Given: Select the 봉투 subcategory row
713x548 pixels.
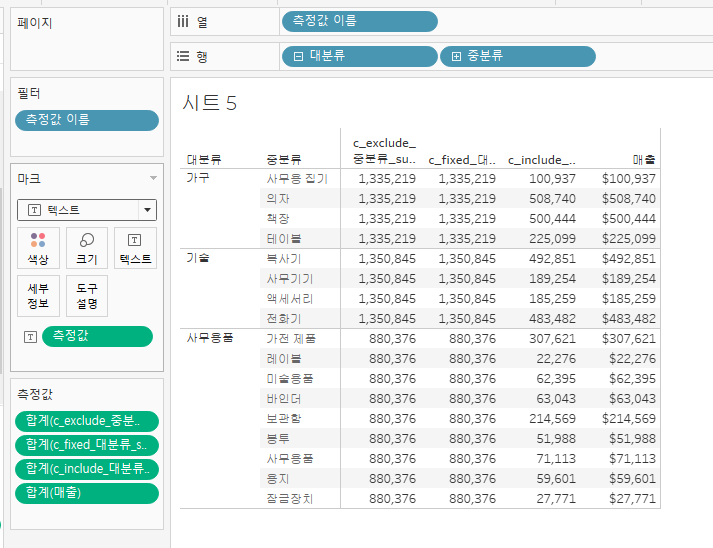Looking at the screenshot, I should (278, 439).
